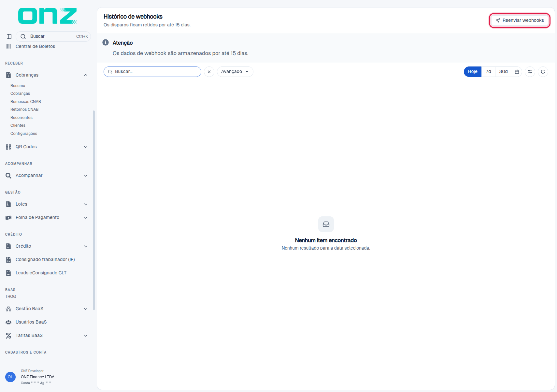
Task: Open Leads eConsignado CLT link
Action: point(41,273)
